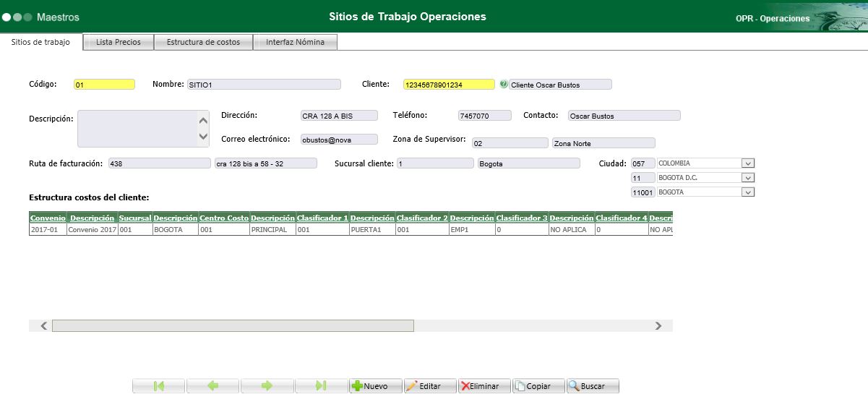This screenshot has height=410, width=868.
Task: Open the Maestros menu
Action: pos(58,17)
